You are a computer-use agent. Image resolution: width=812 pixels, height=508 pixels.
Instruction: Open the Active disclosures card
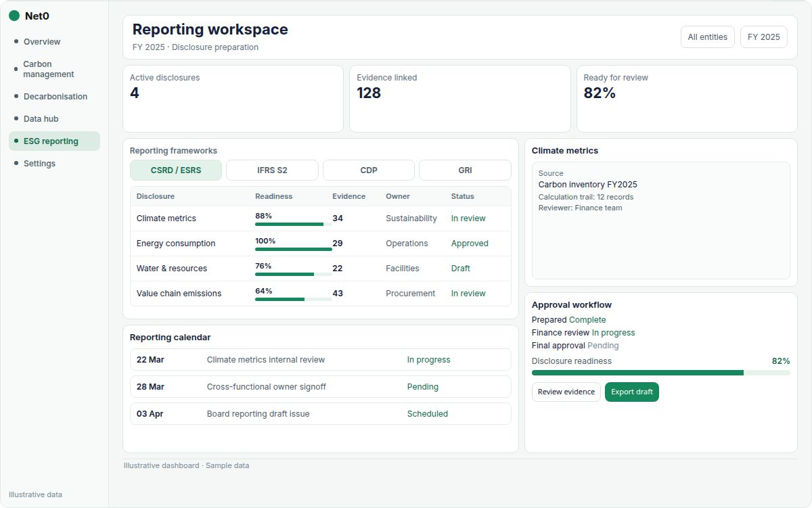tap(233, 99)
